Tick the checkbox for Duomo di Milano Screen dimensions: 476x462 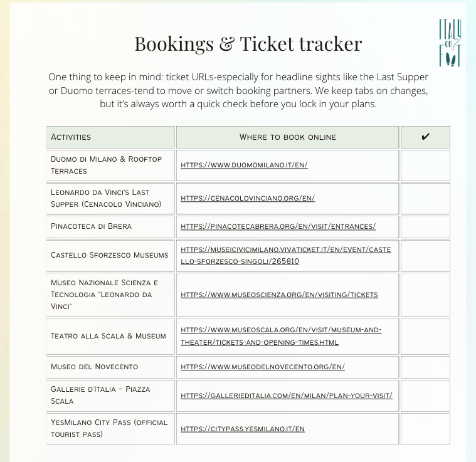pyautogui.click(x=425, y=165)
